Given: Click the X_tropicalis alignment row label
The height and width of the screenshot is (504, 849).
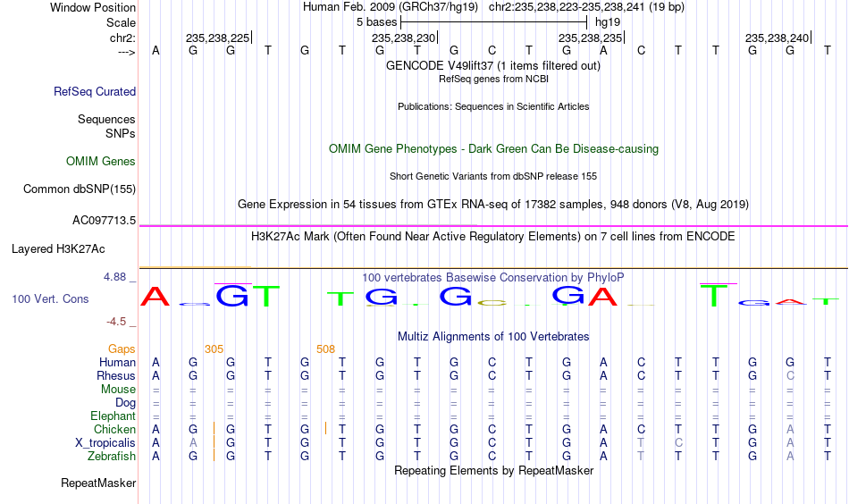Looking at the screenshot, I should pyautogui.click(x=105, y=443).
